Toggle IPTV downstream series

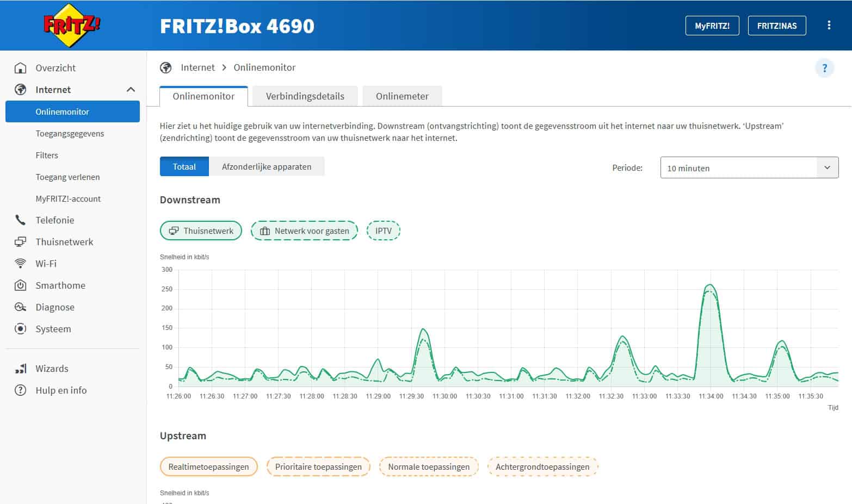point(384,231)
